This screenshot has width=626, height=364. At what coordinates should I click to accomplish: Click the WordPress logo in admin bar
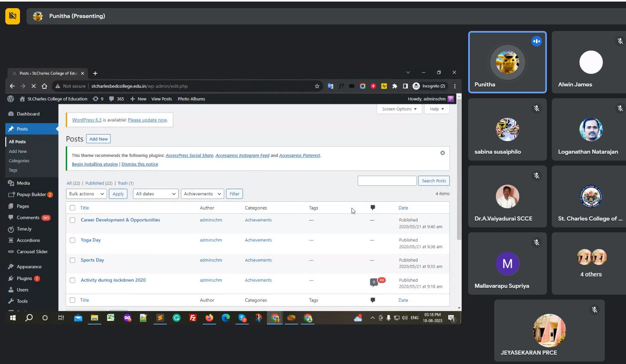(11, 99)
